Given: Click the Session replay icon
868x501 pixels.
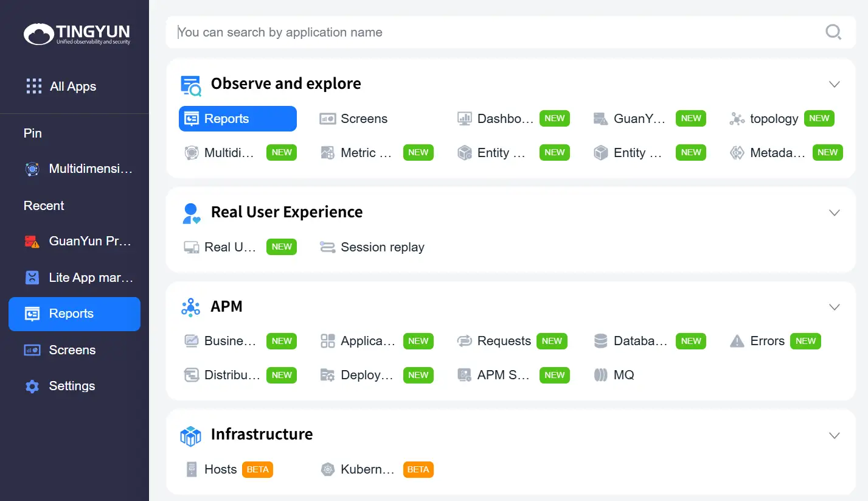Looking at the screenshot, I should pos(328,247).
